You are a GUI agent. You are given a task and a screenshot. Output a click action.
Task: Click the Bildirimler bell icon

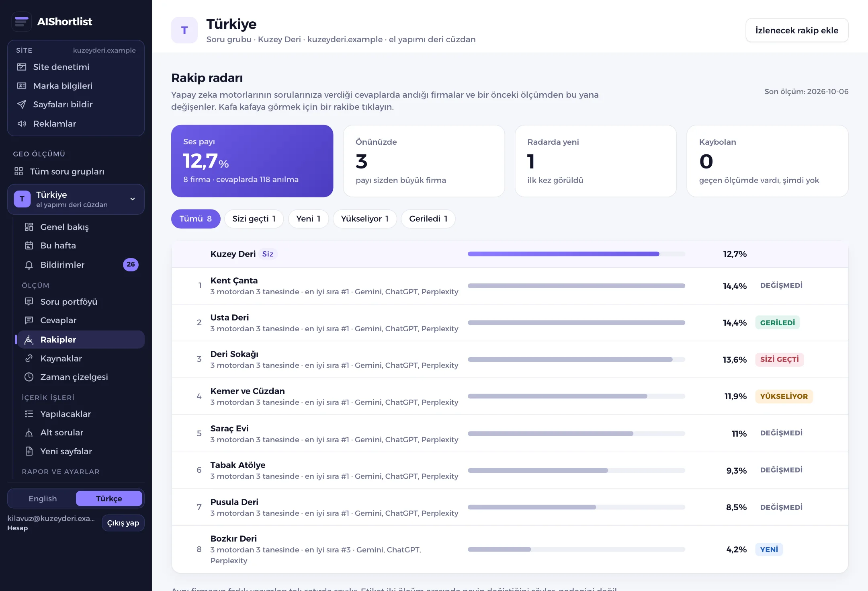[29, 265]
